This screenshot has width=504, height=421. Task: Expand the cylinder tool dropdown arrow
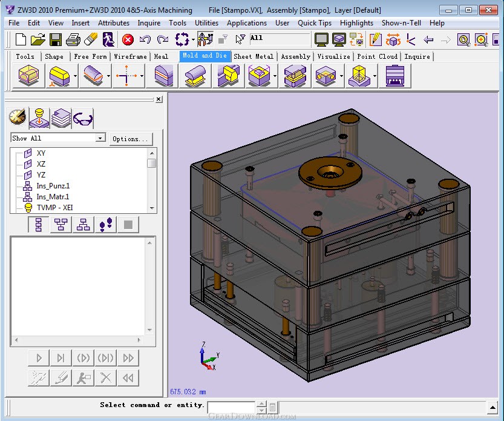109,76
